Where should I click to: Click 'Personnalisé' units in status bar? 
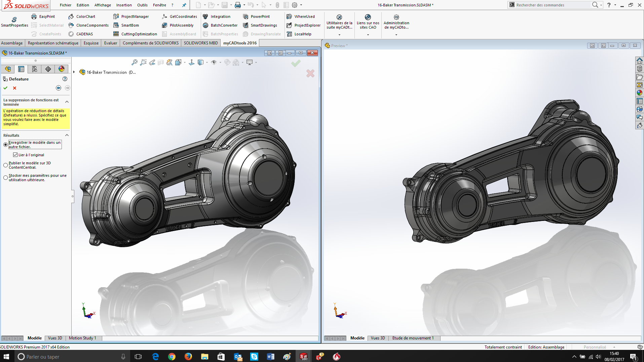tap(595, 347)
